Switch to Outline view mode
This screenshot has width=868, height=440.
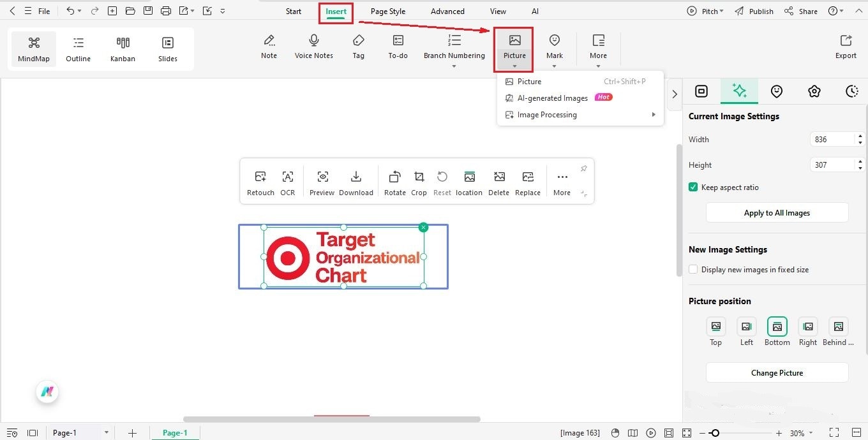[x=79, y=49]
